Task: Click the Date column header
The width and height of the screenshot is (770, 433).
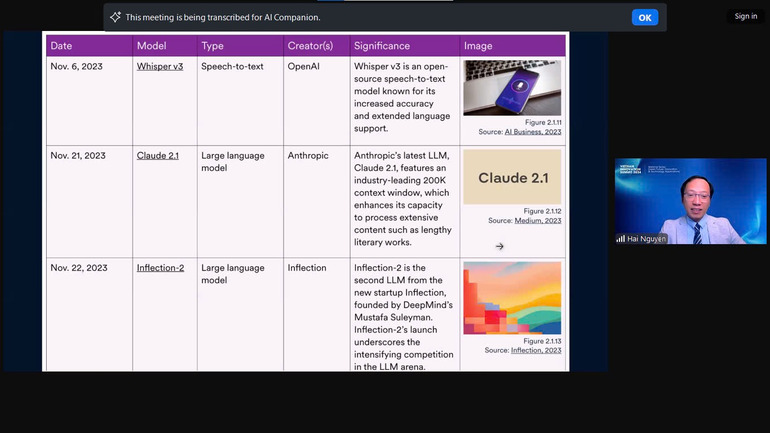Action: tap(62, 46)
